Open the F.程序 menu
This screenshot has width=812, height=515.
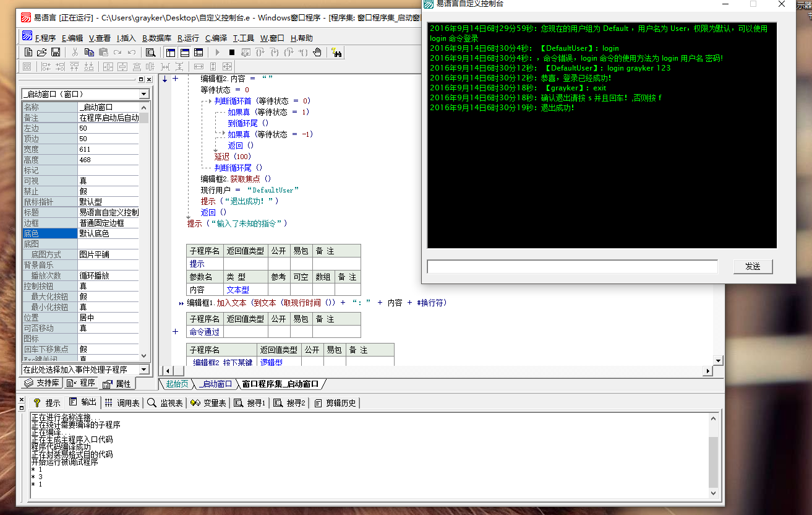tap(45, 38)
